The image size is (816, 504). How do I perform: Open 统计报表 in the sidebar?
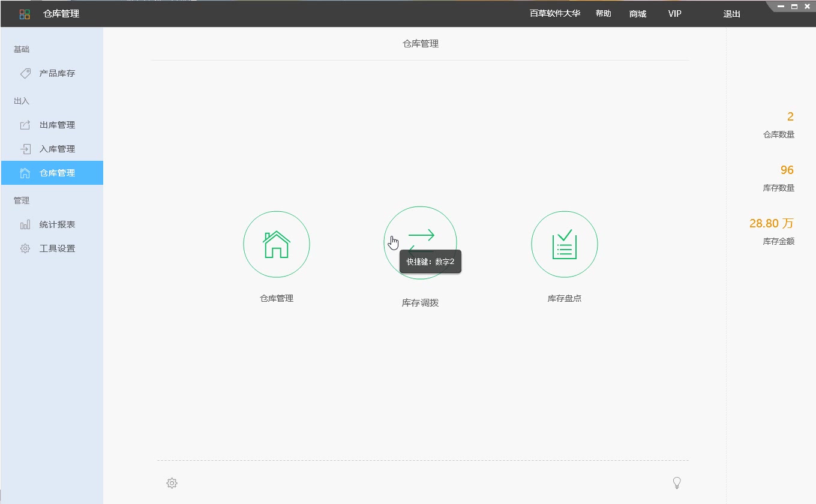[52, 224]
